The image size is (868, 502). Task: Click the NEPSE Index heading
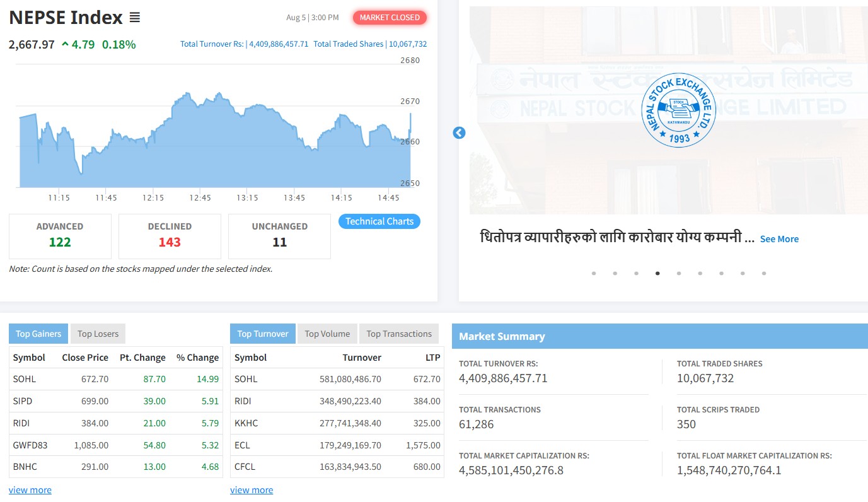(x=66, y=18)
